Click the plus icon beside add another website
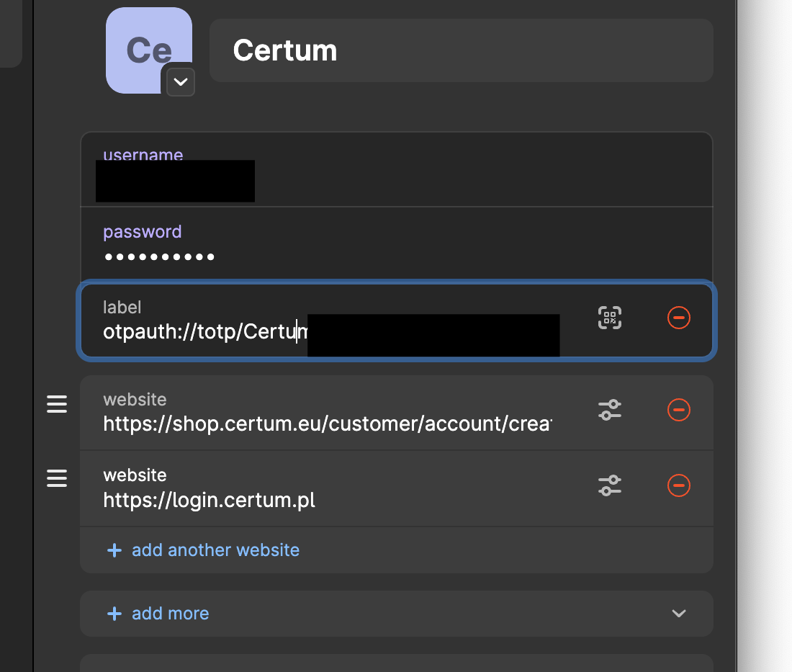 (114, 550)
